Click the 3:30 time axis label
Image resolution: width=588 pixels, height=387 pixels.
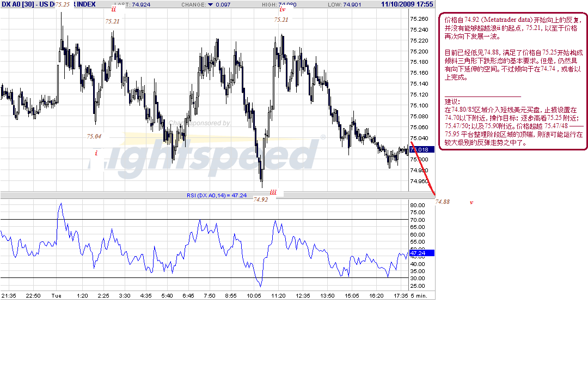[x=125, y=296]
